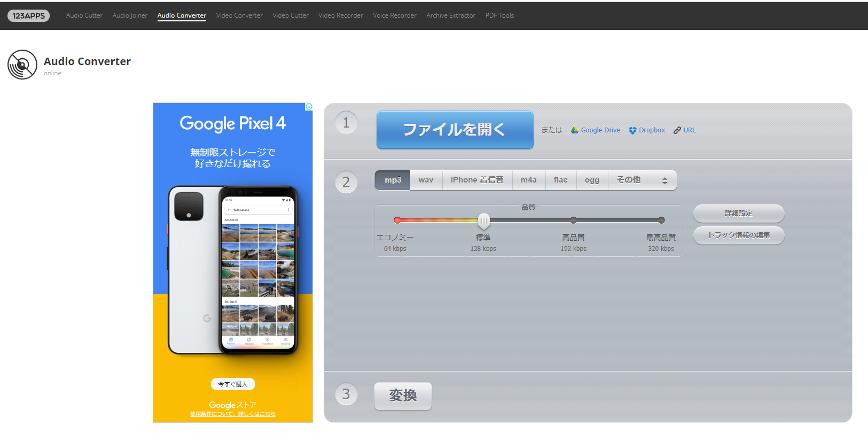Select ogg output format
This screenshot has height=434, width=868.
[592, 180]
